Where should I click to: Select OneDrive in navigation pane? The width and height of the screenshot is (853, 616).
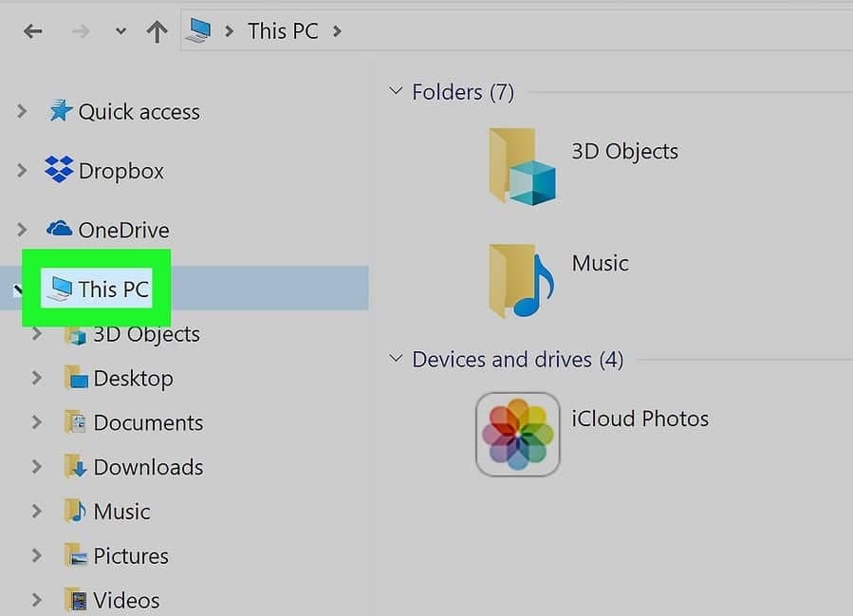(x=123, y=230)
